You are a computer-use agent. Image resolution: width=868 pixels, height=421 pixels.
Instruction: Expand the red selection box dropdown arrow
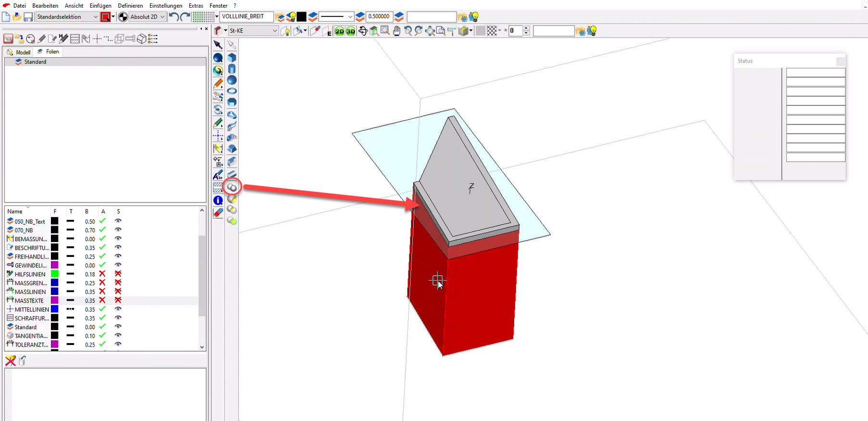(x=113, y=17)
